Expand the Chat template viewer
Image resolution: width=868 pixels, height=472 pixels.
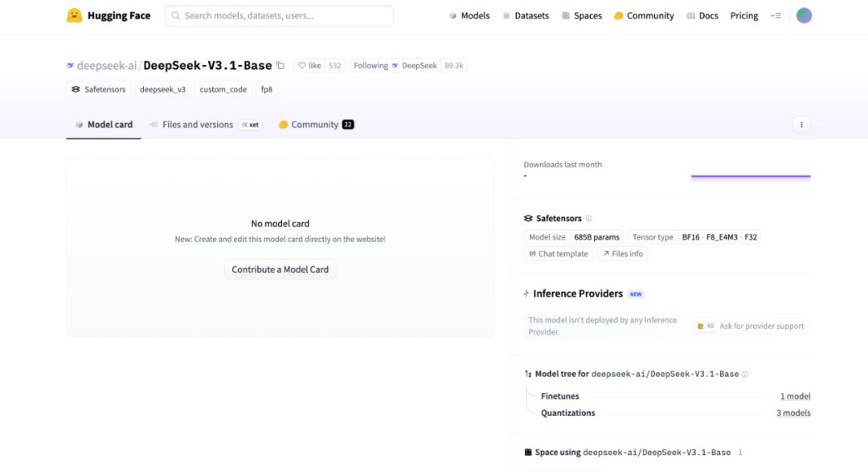[x=559, y=254]
